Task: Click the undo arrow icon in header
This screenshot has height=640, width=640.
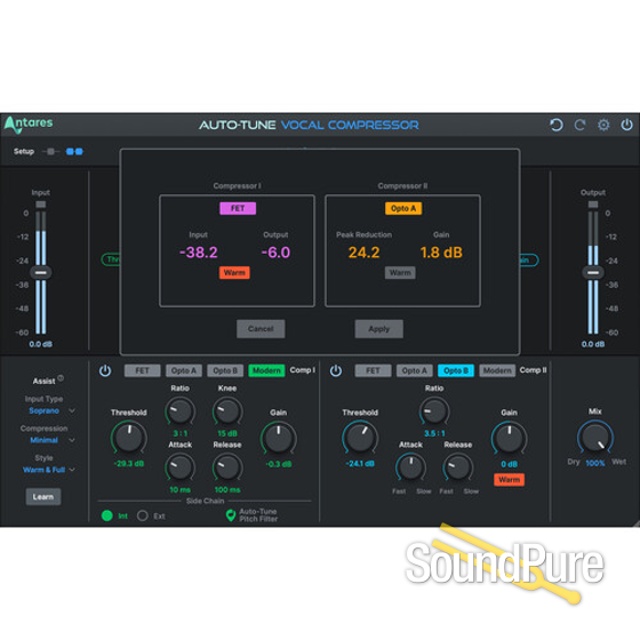Action: (556, 125)
